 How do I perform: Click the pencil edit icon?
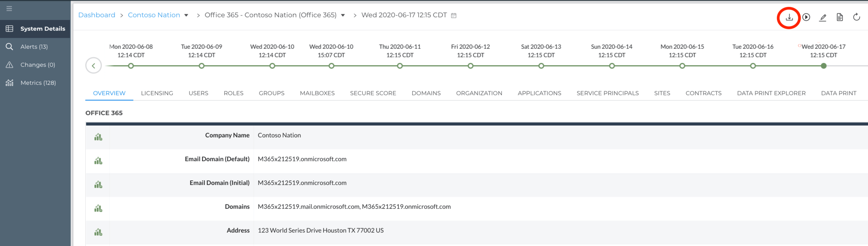click(x=822, y=17)
